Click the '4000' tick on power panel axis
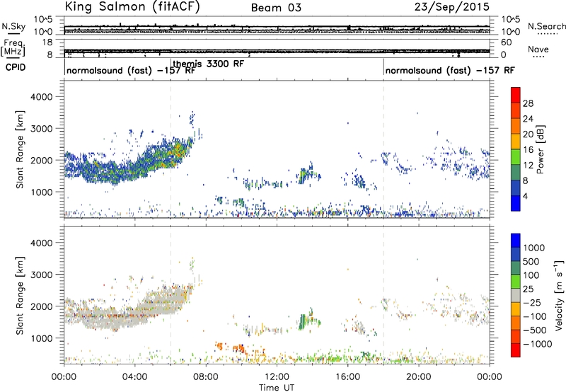Viewport: 566px width, 392px height. [x=42, y=97]
